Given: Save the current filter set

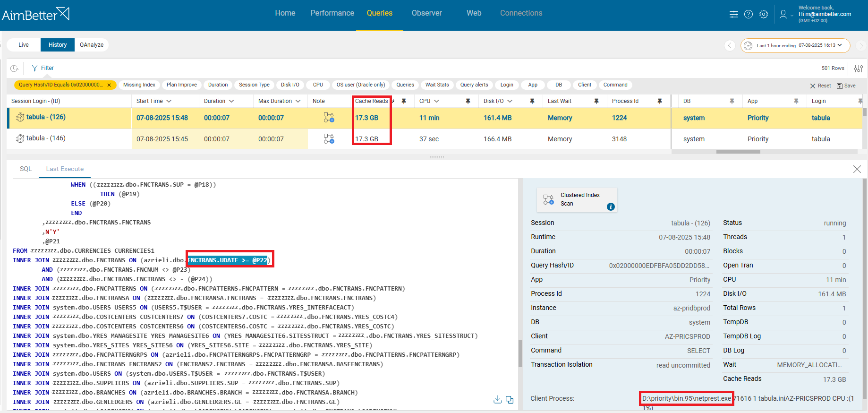Looking at the screenshot, I should pos(846,86).
